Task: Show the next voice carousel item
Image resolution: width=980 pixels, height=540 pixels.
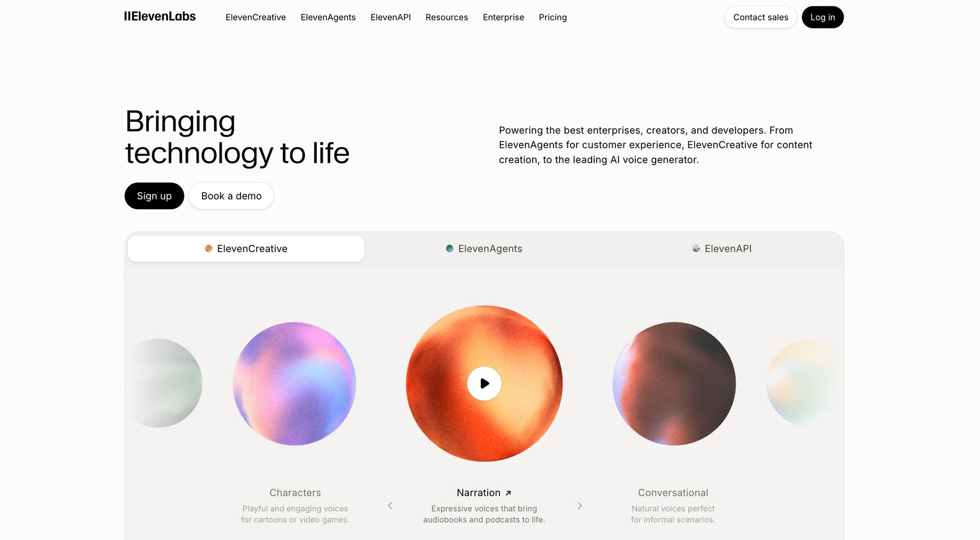Action: click(x=579, y=506)
